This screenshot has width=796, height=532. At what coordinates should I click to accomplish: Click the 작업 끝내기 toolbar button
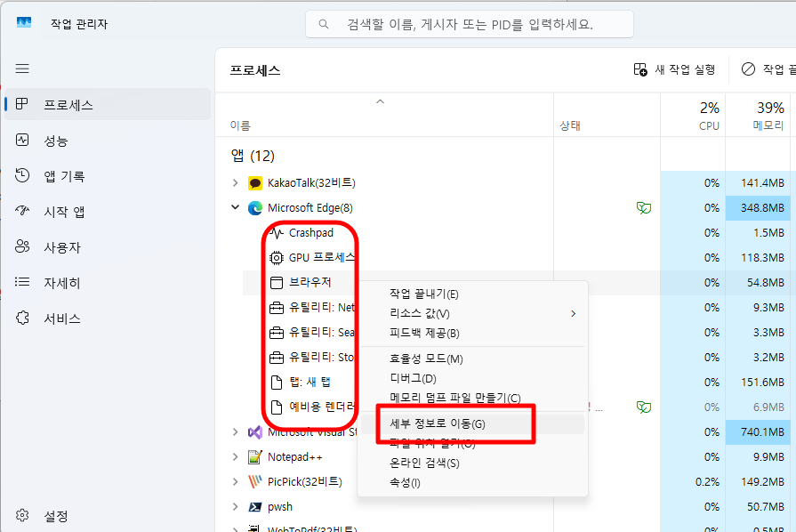pyautogui.click(x=768, y=69)
